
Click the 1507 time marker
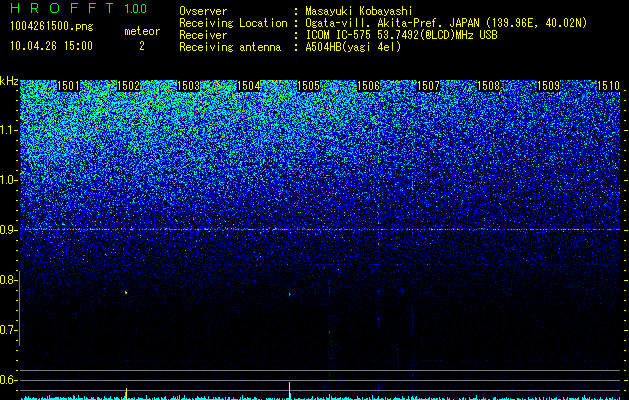[428, 86]
